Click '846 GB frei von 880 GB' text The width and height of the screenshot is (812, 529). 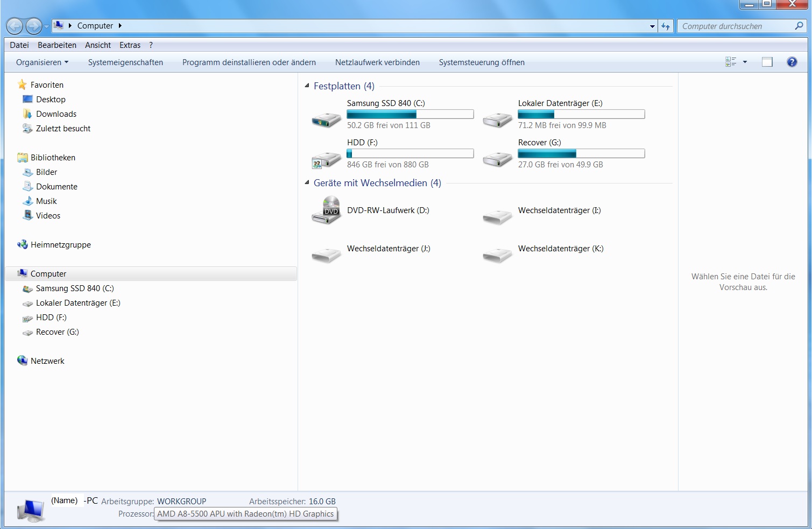388,165
